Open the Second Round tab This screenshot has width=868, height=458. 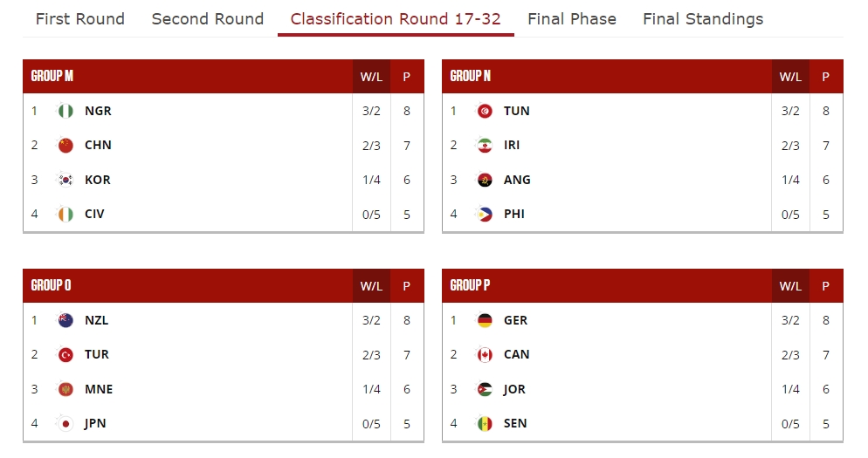(x=208, y=19)
